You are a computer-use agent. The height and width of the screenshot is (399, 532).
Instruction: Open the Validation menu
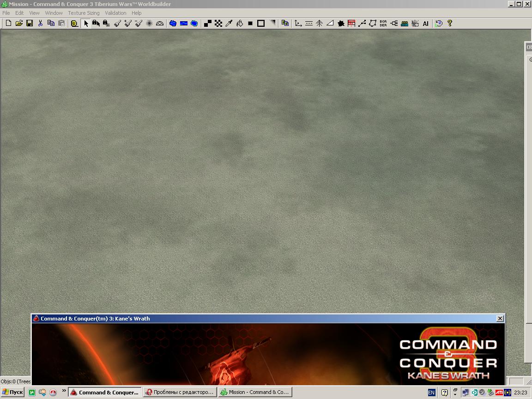pos(115,13)
